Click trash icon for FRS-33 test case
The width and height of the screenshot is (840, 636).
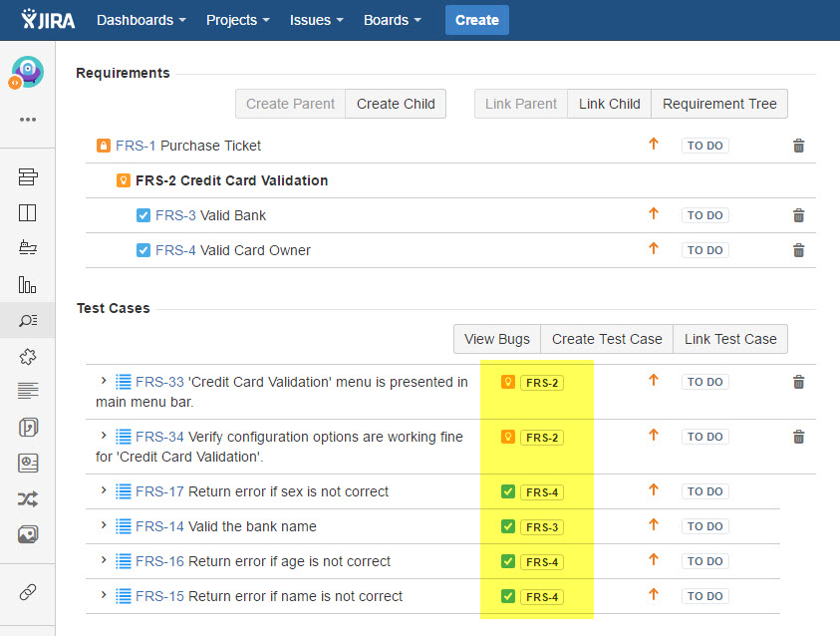pyautogui.click(x=798, y=382)
